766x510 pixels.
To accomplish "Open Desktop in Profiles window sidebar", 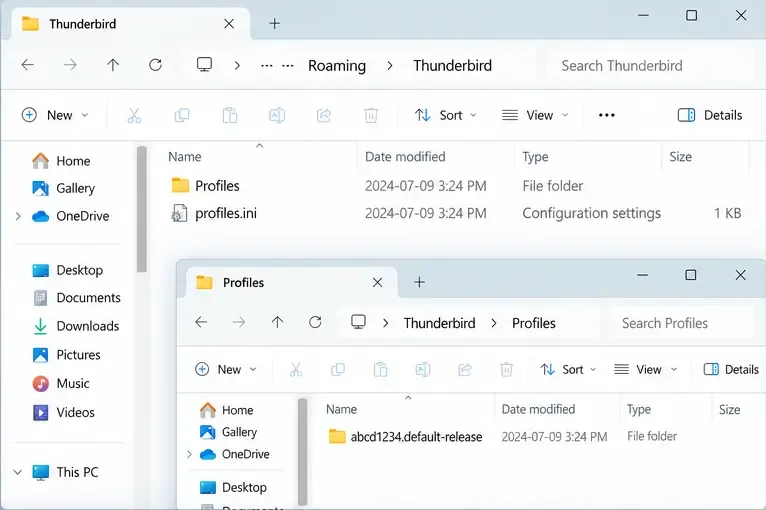I will coord(234,487).
